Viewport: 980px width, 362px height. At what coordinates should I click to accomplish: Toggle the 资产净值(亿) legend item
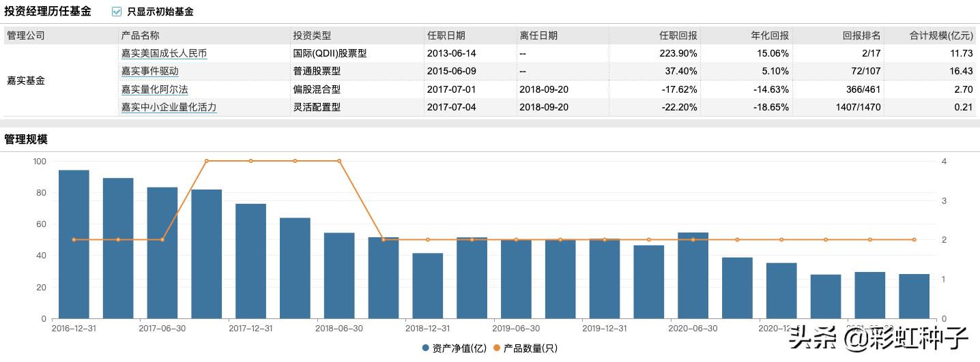454,348
